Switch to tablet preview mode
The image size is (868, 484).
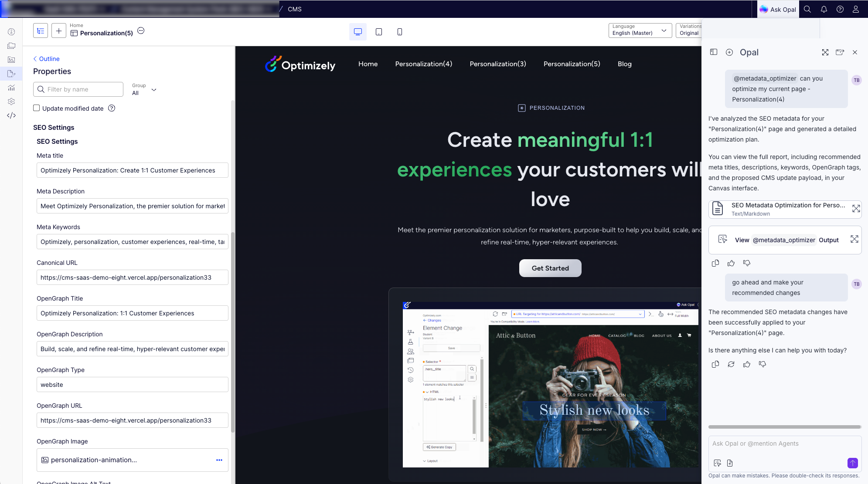[x=378, y=32]
